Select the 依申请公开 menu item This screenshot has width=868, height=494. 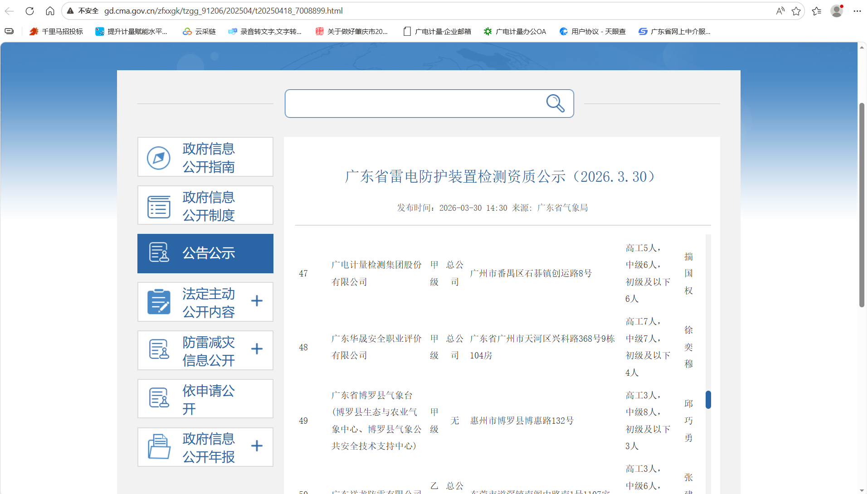(205, 399)
